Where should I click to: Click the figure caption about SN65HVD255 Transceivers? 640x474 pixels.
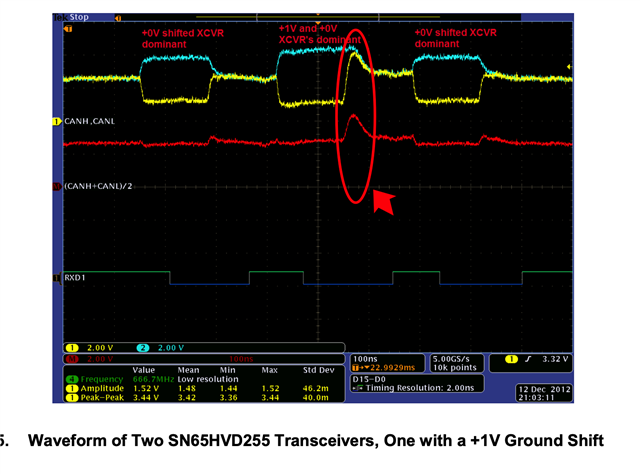tap(316, 441)
